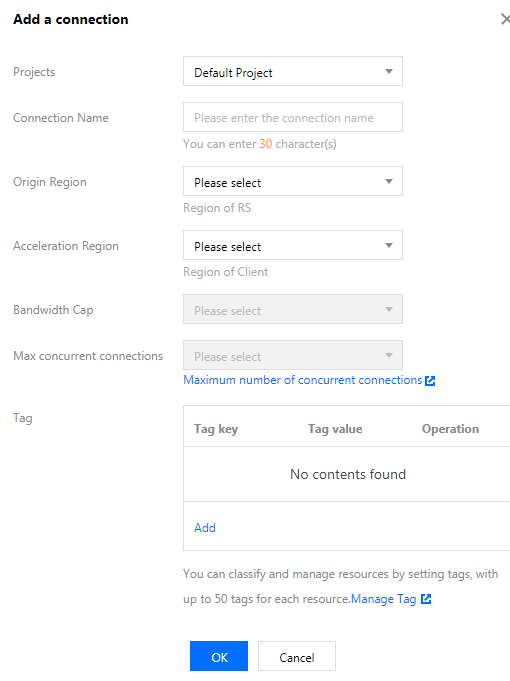Image resolution: width=510 pixels, height=681 pixels.
Task: Click the Acceleration Region arrow icon
Action: click(389, 246)
